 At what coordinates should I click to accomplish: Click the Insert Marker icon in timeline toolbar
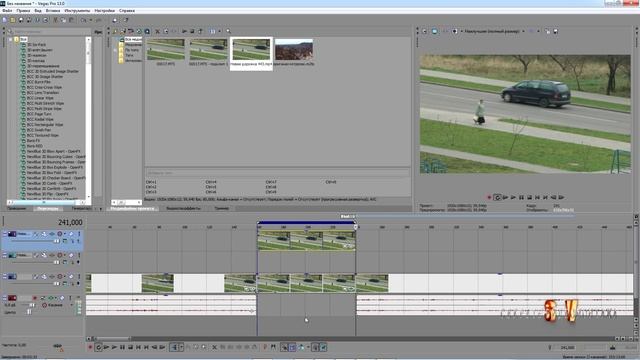(x=265, y=347)
